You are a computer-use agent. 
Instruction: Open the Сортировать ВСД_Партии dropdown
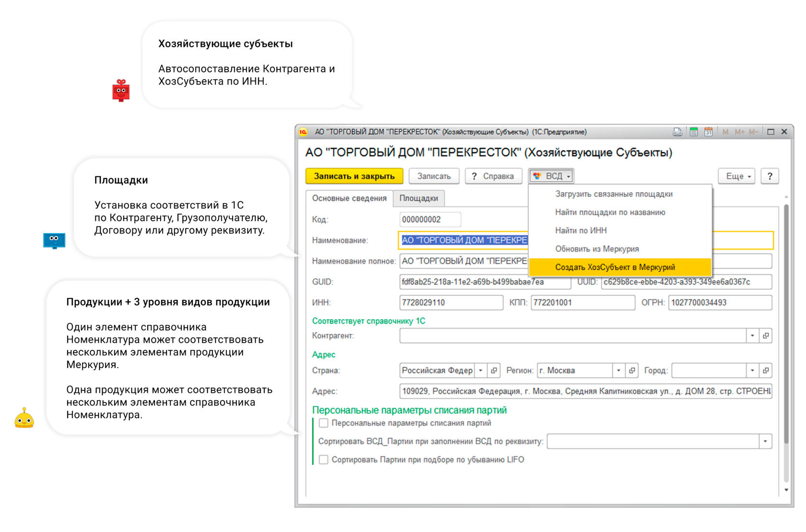[765, 441]
